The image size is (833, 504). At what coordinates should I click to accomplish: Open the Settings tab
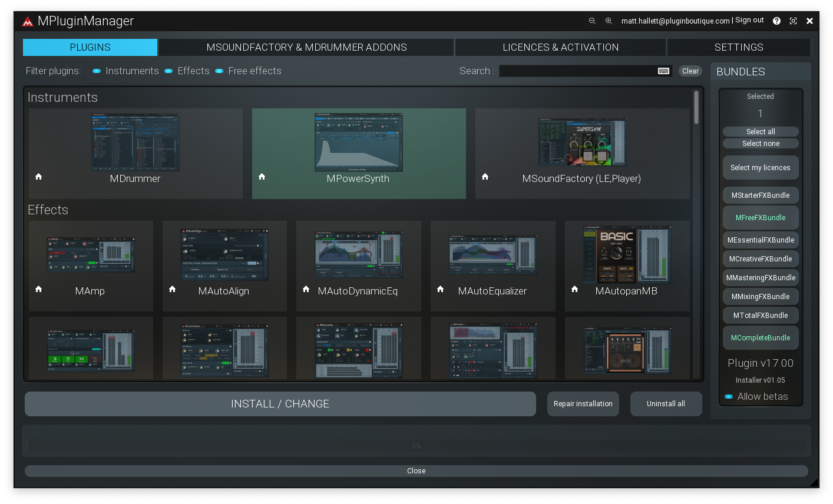tap(738, 47)
